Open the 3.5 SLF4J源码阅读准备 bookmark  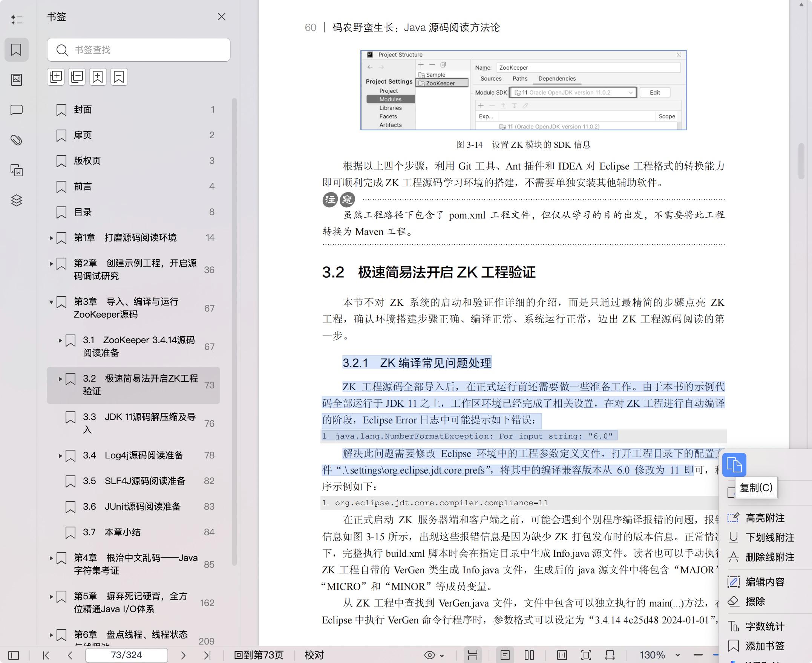click(133, 481)
